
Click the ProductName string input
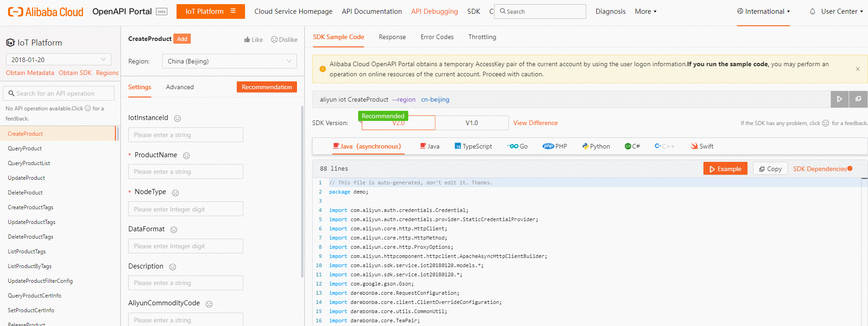click(185, 172)
